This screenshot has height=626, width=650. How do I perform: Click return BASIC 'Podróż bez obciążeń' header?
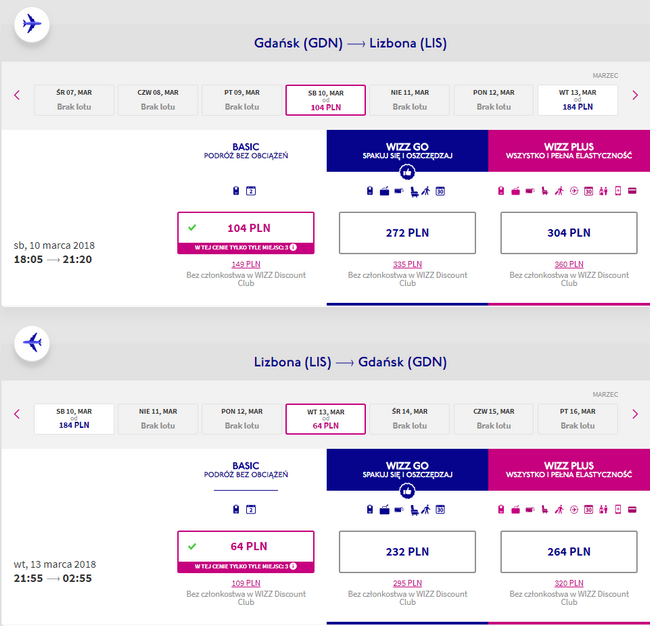[x=246, y=470]
